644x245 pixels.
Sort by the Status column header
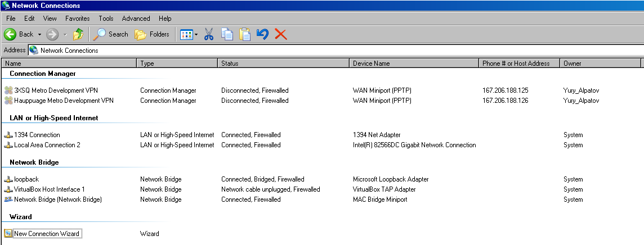[x=283, y=63]
